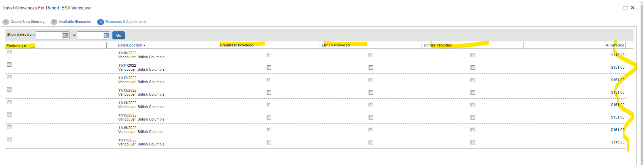Screen dimensions: 644x166
Task: Click the step 1 number icon
Action: (6, 22)
